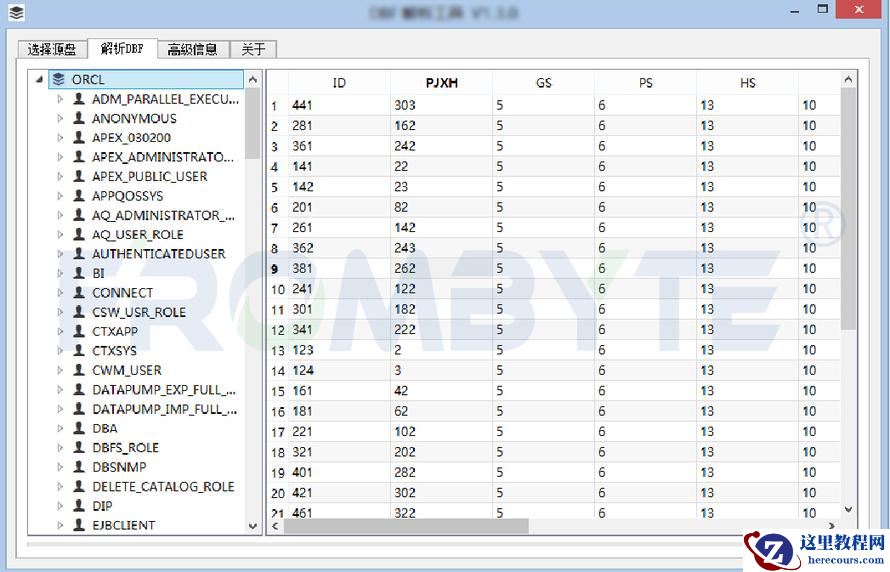Click the user icon beside DBFS_ROLE
Viewport: 890px width, 572px height.
79,448
